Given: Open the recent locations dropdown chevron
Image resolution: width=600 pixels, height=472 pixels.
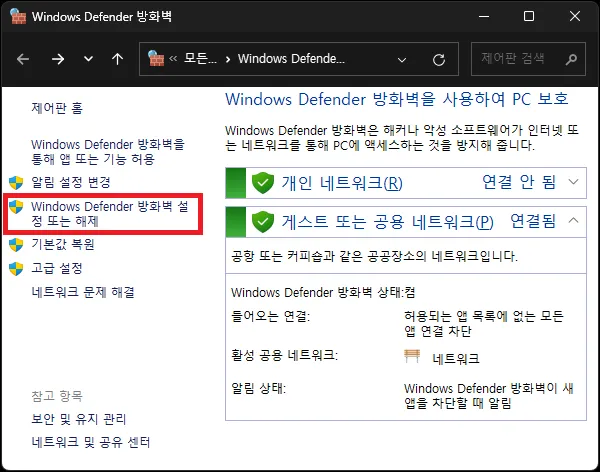Looking at the screenshot, I should (88, 59).
